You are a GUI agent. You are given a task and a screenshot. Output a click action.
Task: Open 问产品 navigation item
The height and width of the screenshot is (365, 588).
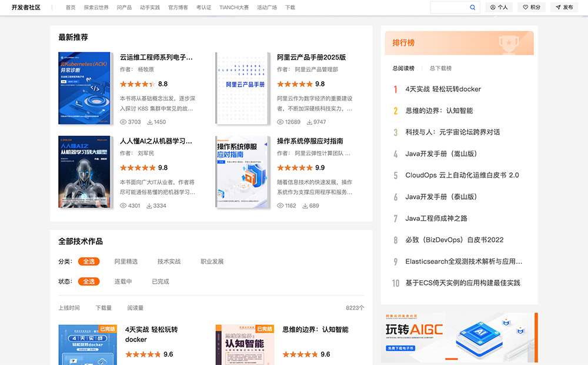click(x=124, y=8)
